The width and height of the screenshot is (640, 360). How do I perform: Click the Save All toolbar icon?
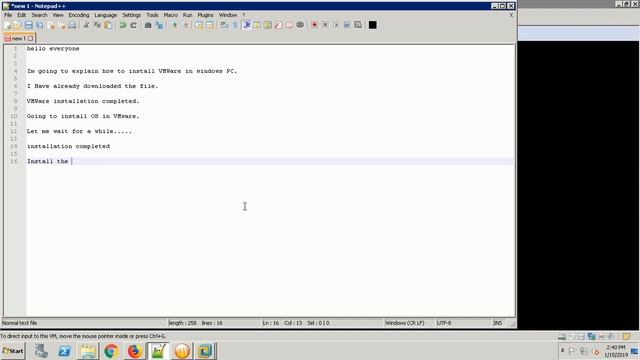pyautogui.click(x=40, y=25)
